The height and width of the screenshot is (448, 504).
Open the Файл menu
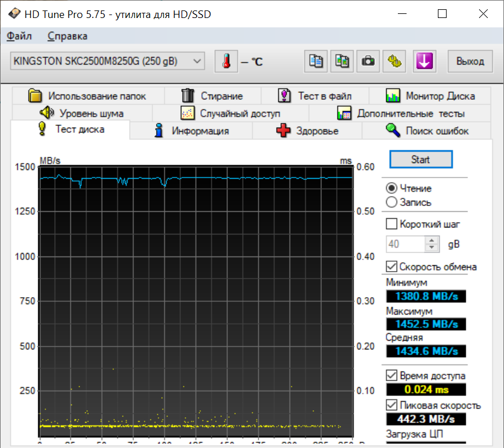[19, 36]
